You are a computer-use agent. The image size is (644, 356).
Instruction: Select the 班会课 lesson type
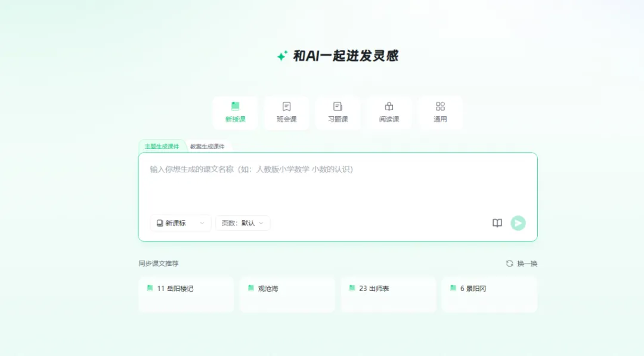(x=287, y=113)
